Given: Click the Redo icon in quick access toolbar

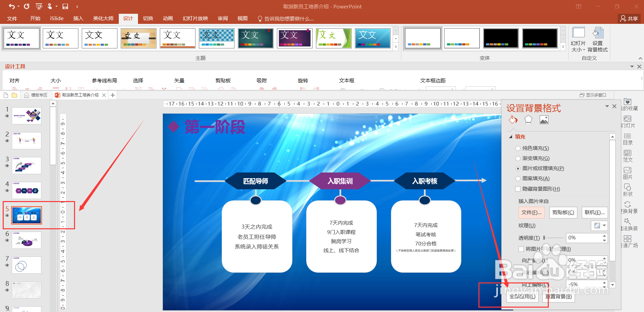Looking at the screenshot, I should coord(27,6).
